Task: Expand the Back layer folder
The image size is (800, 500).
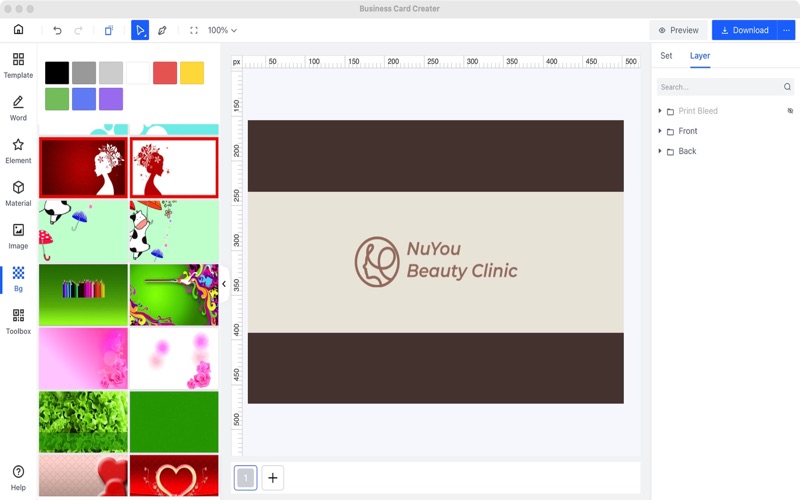Action: click(x=660, y=151)
